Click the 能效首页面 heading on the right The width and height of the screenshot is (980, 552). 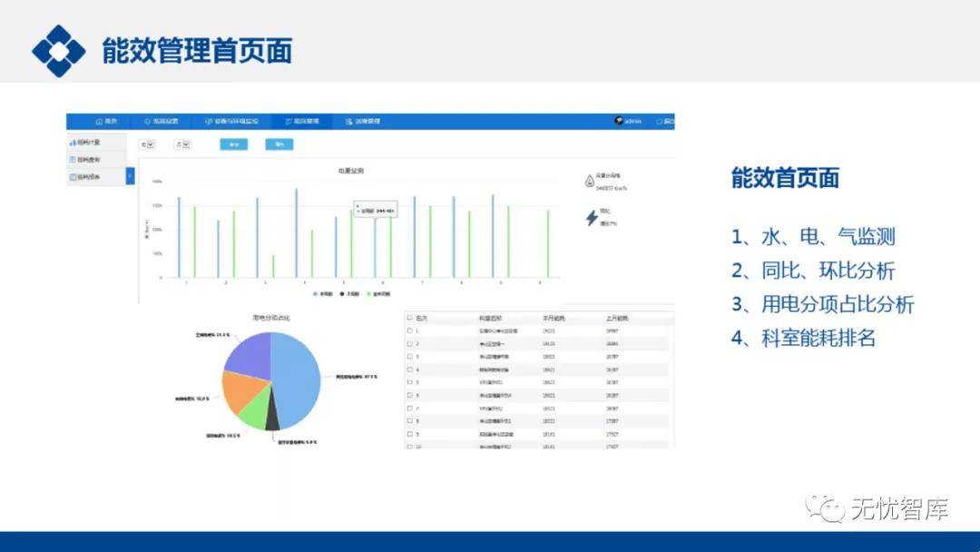click(785, 178)
